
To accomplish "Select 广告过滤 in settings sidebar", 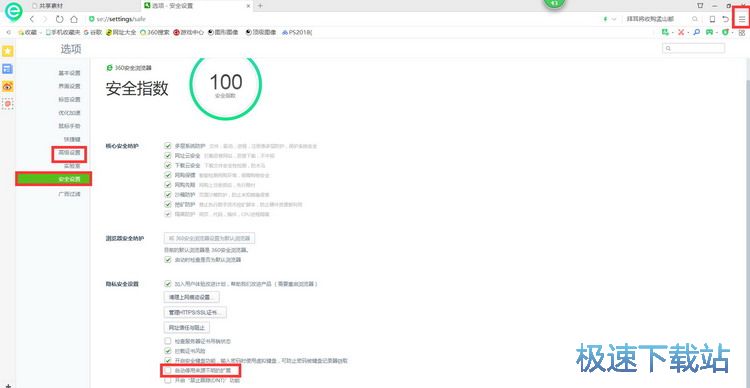I will [x=69, y=194].
